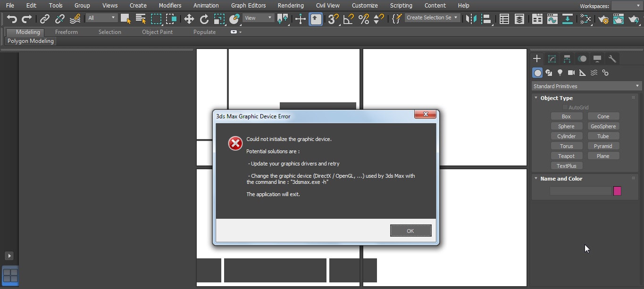Open Select by Name list icon
Viewport: 644px width, 289px height.
tap(141, 19)
